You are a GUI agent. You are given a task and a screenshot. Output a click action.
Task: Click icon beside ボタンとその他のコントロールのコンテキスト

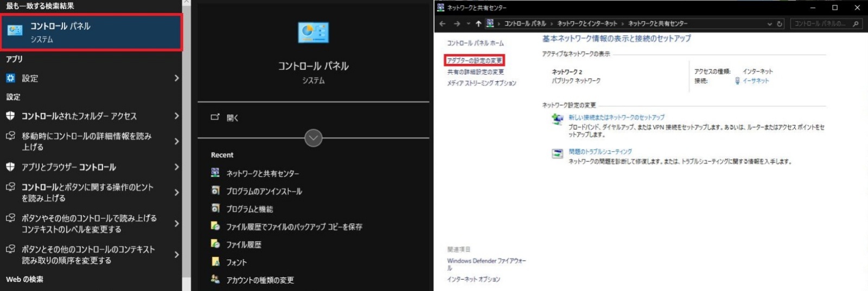click(10, 249)
